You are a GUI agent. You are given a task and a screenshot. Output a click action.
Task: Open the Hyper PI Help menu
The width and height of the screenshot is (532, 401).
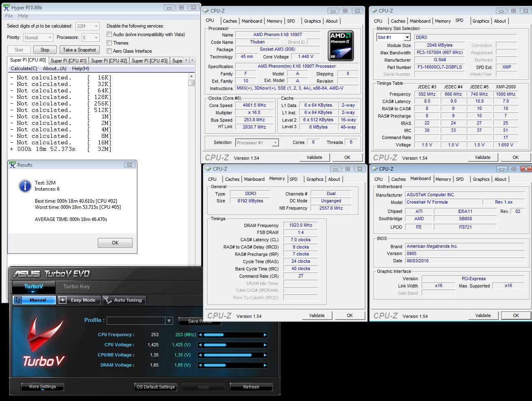tap(23, 16)
